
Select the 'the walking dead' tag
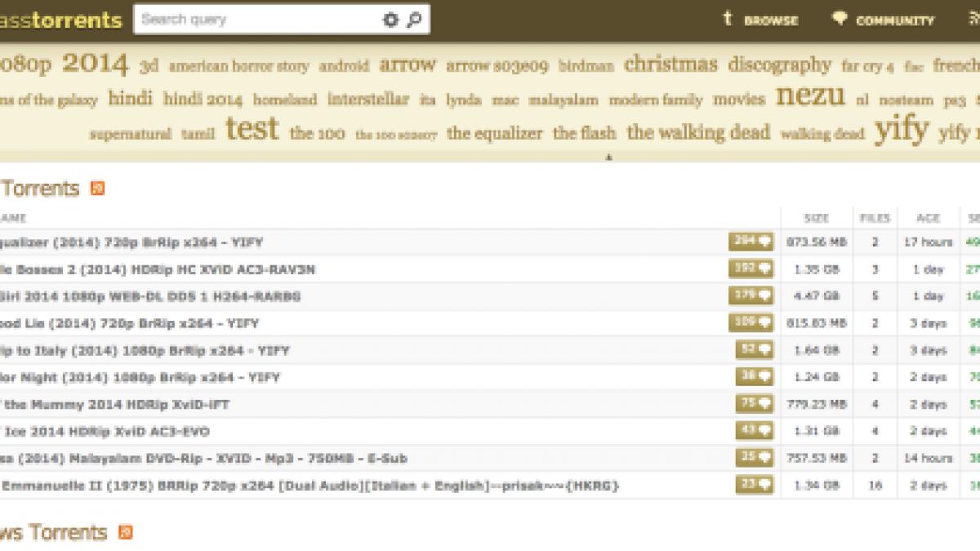pyautogui.click(x=698, y=132)
